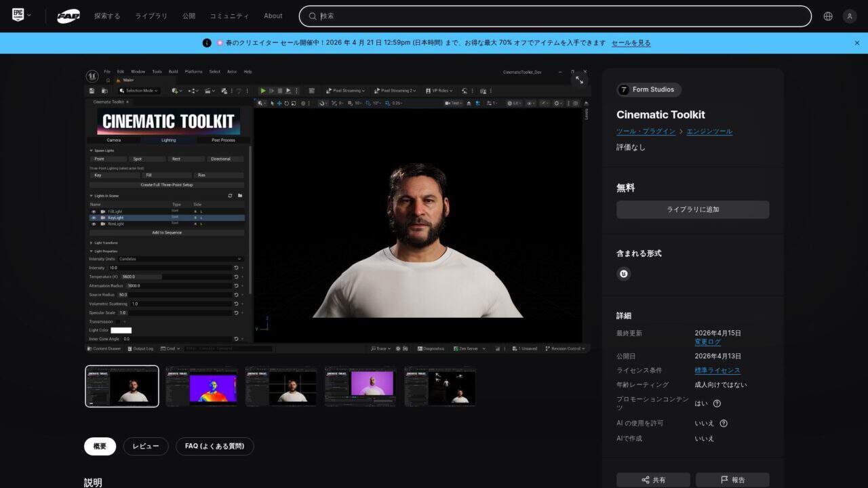Dismiss the spring sale banner
868x488 pixels.
(x=856, y=43)
